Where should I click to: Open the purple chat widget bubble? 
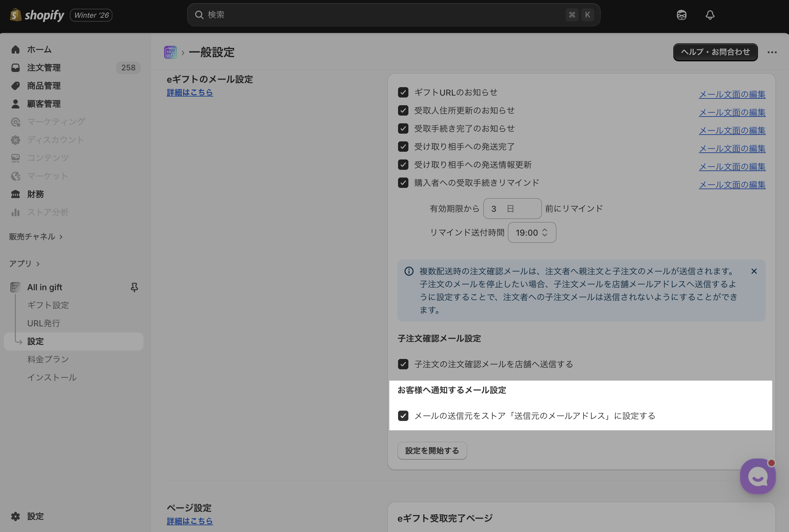tap(757, 476)
